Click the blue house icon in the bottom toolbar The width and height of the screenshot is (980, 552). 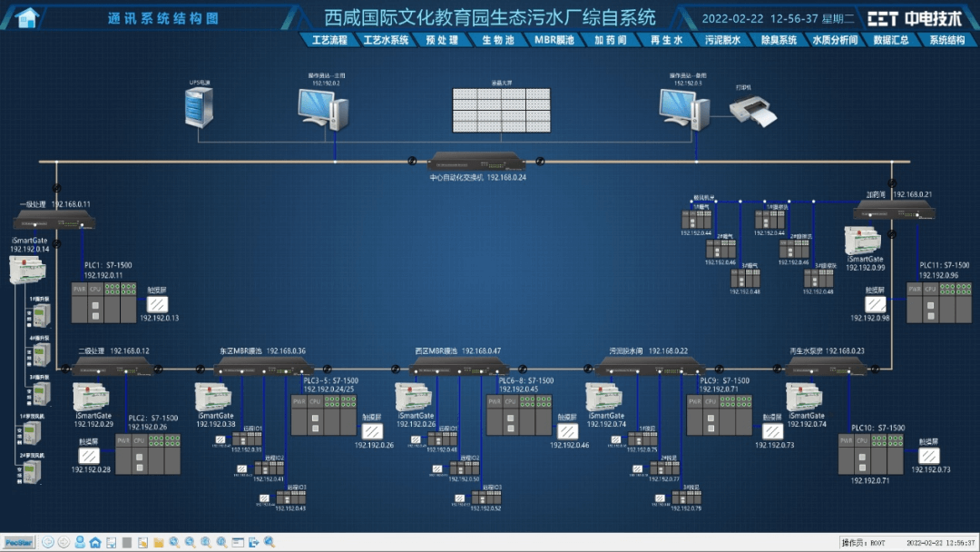95,542
